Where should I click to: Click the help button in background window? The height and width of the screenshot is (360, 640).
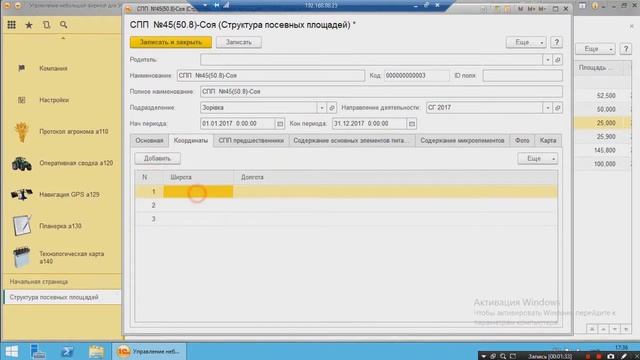coord(626,49)
